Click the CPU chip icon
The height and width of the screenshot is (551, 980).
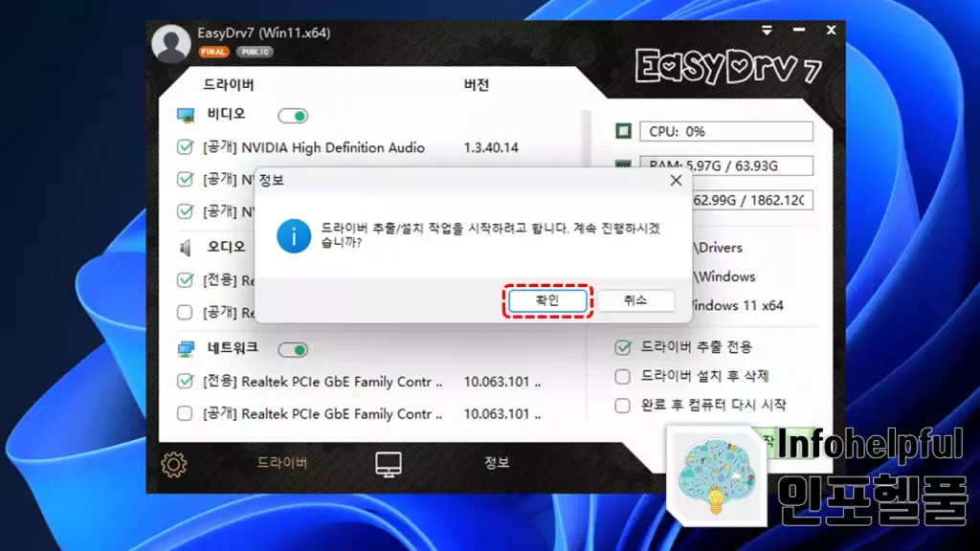tap(623, 131)
